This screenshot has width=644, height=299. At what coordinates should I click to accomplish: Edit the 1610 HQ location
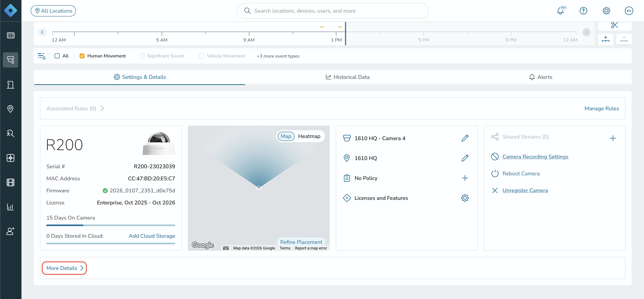pyautogui.click(x=465, y=158)
